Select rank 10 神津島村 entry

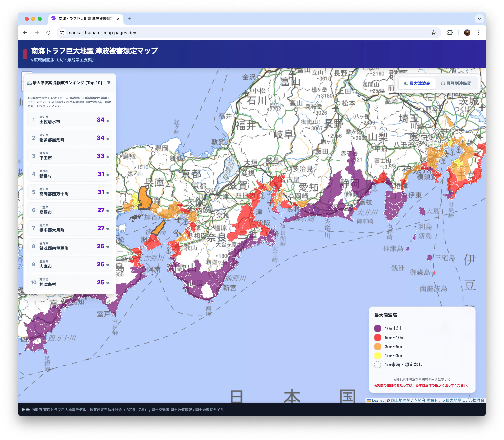(x=70, y=282)
